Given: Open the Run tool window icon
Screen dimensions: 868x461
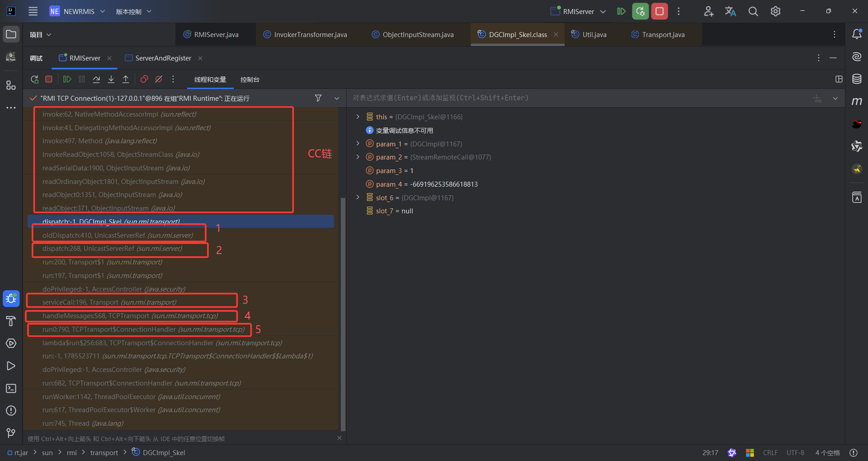Looking at the screenshot, I should point(11,366).
